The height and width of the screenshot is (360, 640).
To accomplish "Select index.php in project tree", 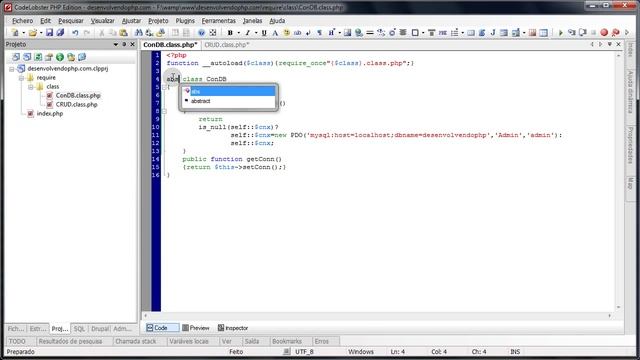I will (x=50, y=113).
